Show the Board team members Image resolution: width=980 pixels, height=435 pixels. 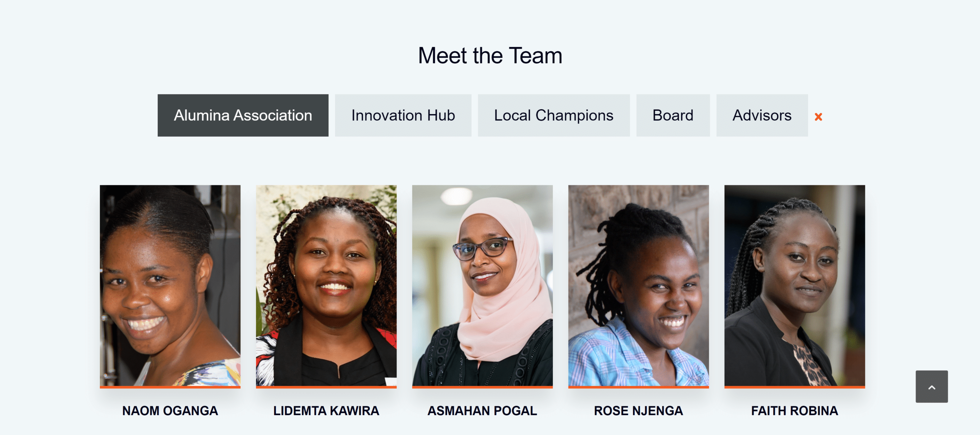(673, 115)
